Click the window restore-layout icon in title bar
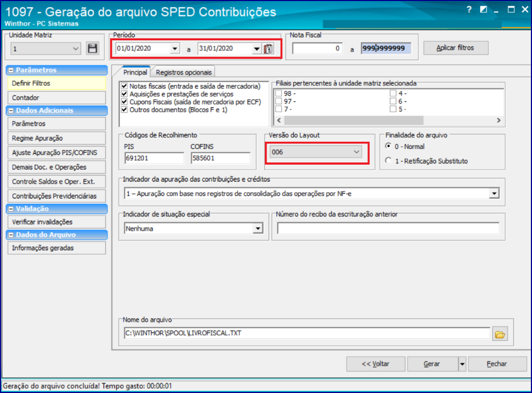 tap(483, 9)
